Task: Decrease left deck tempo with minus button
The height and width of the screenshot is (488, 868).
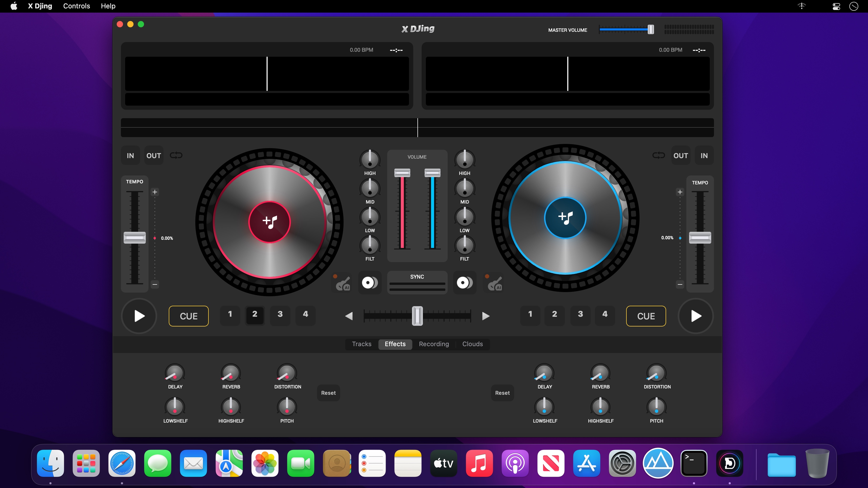Action: pos(155,284)
